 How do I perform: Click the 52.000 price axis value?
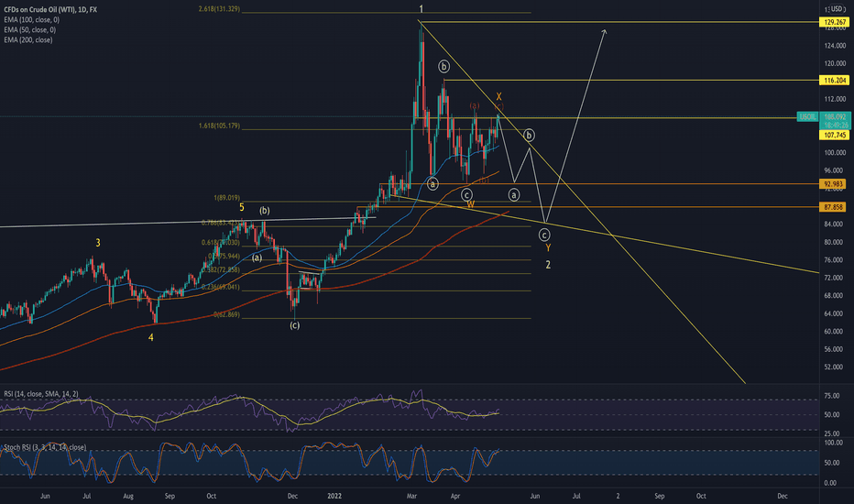(835, 367)
